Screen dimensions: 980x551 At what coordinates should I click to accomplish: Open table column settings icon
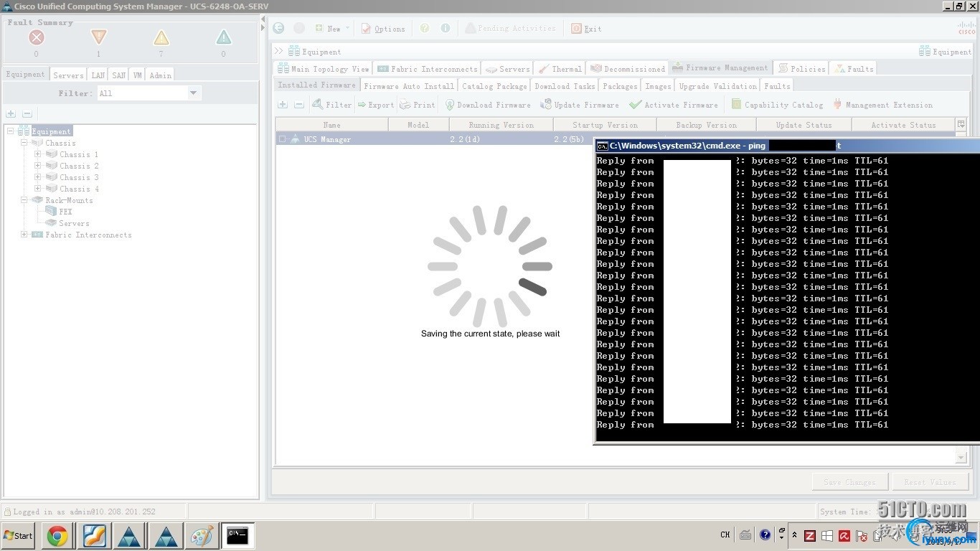point(961,125)
